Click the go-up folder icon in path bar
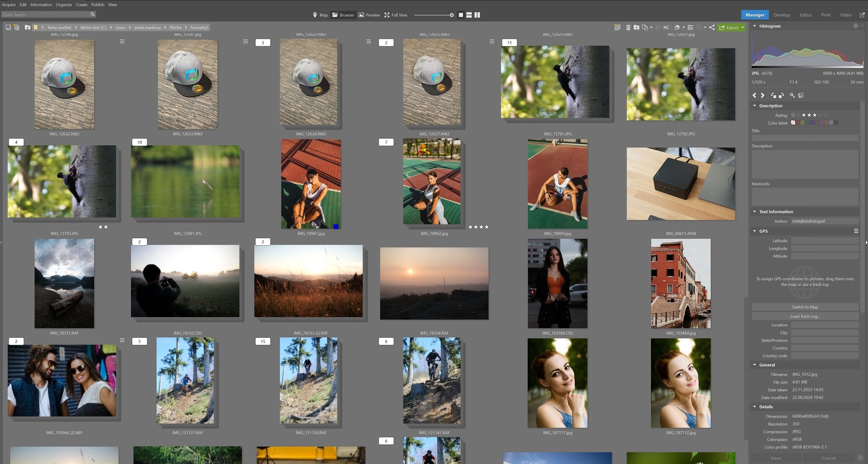This screenshot has height=464, width=868. 27,27
